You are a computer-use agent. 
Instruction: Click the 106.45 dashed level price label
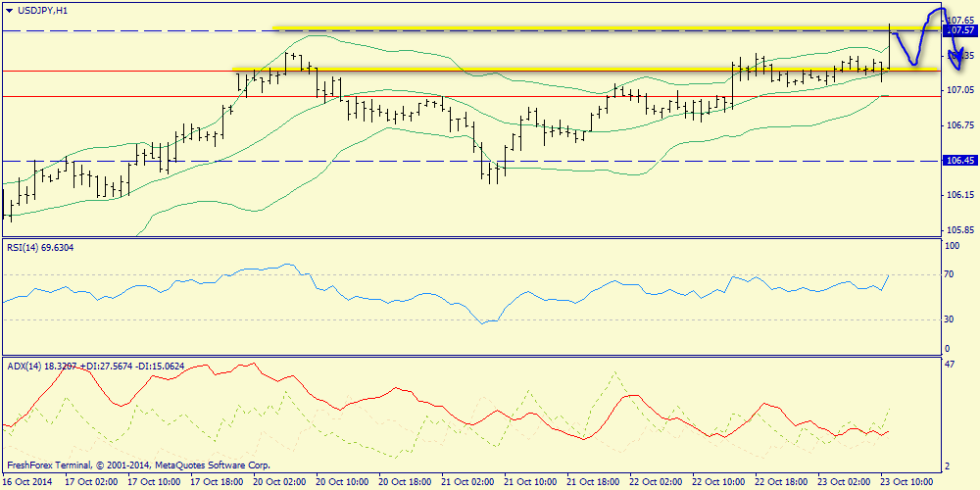(961, 161)
